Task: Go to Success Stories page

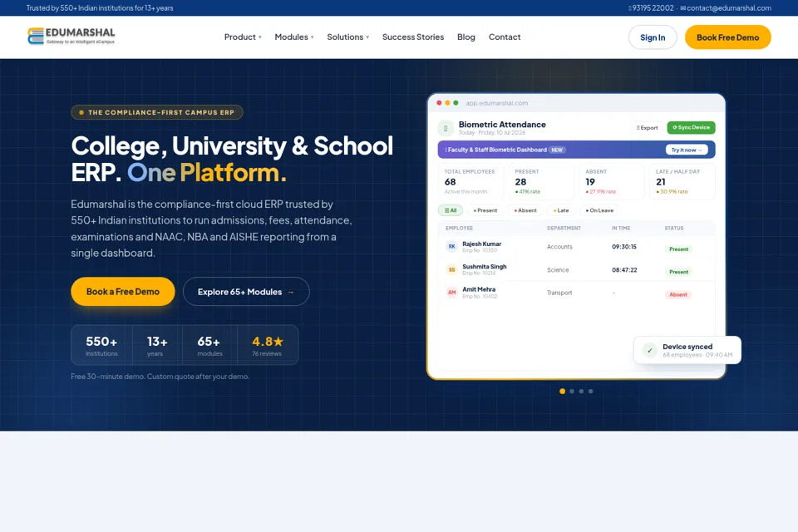Action: tap(413, 37)
